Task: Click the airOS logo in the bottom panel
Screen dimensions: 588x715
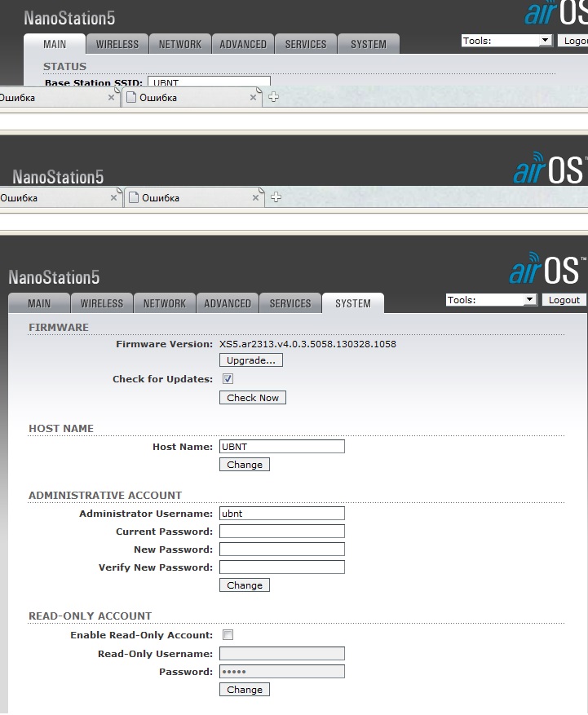Action: [x=547, y=268]
